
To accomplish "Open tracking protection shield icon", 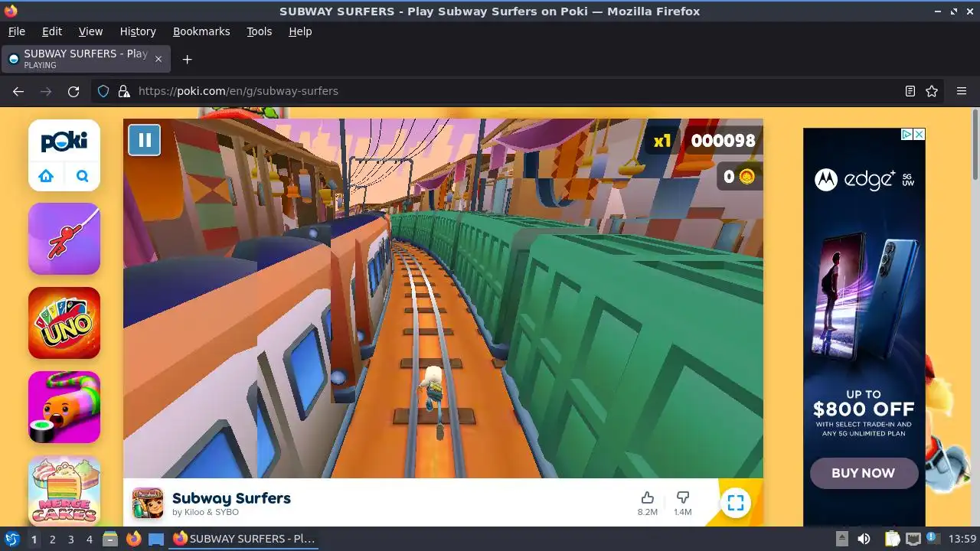I will (x=103, y=91).
